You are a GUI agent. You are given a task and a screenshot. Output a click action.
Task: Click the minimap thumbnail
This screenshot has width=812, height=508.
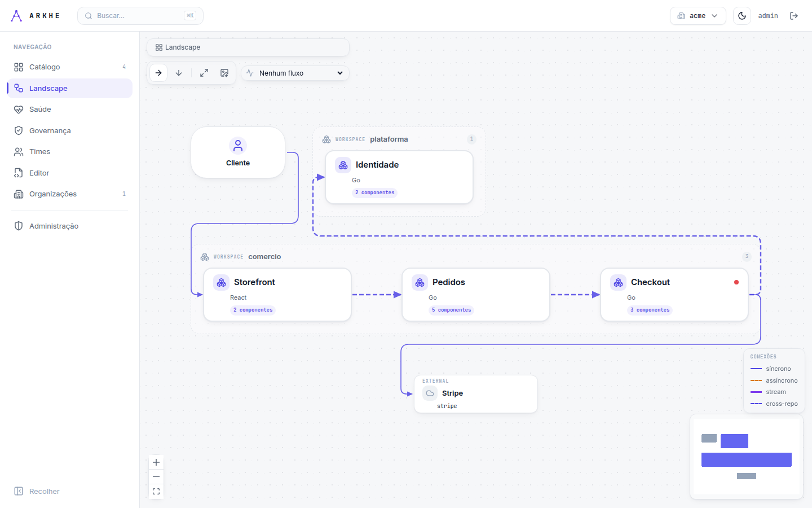[x=747, y=457]
